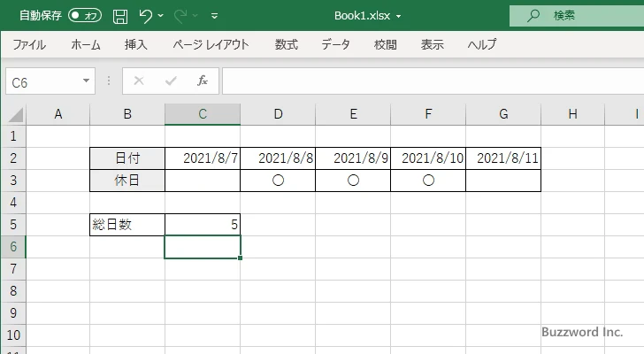Click the cell with 2021/8/11
Screen dimensions: 644x354
click(503, 158)
